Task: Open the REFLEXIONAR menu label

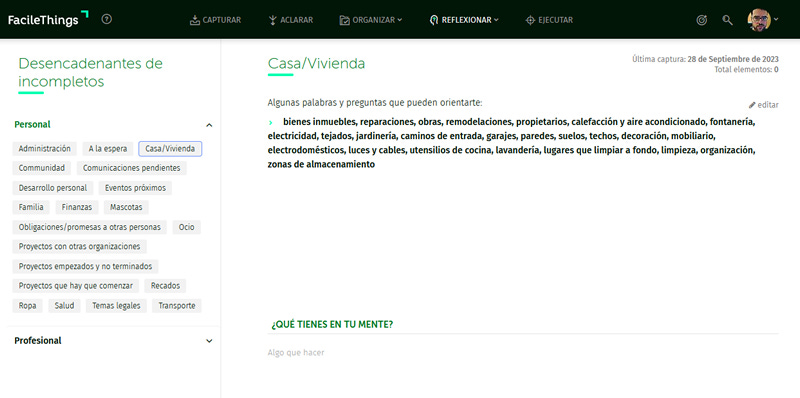Action: tap(466, 20)
